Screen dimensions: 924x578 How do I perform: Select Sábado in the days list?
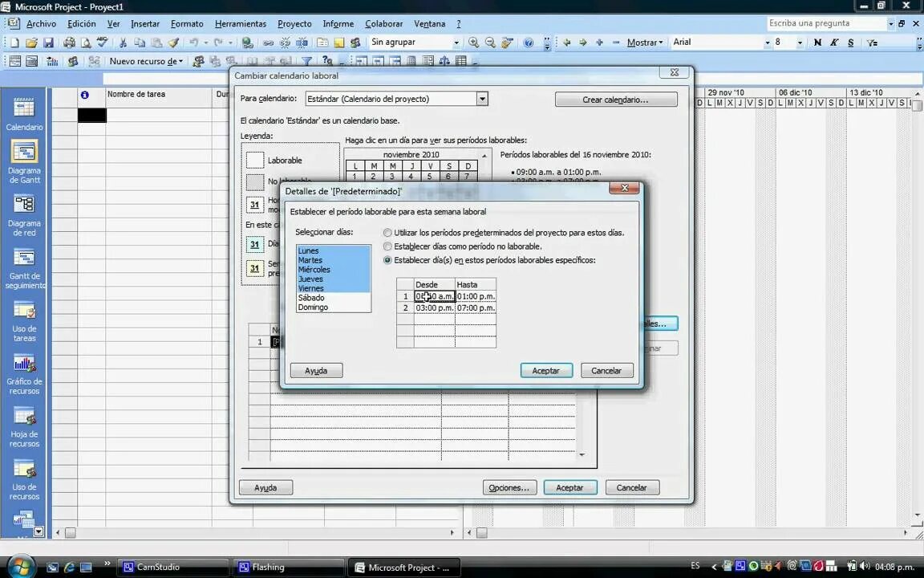tap(311, 297)
